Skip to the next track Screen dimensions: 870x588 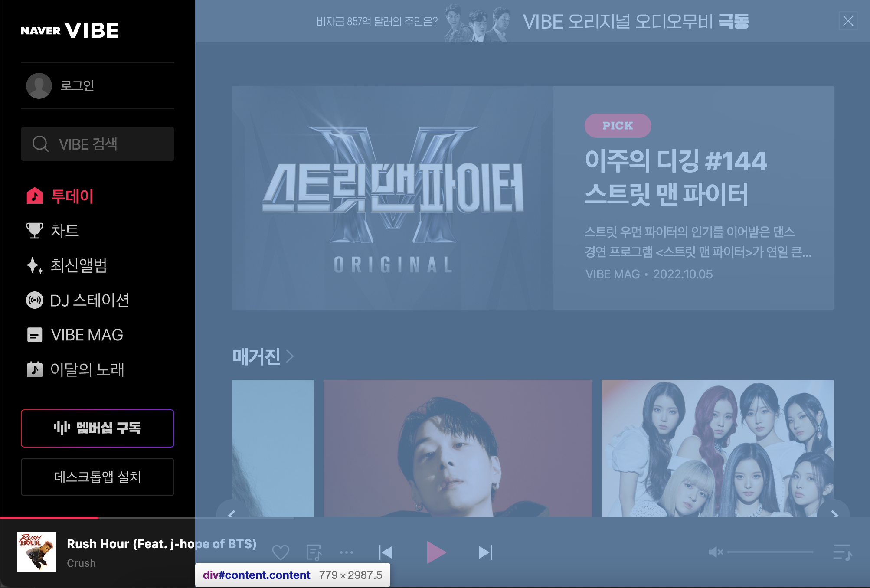485,552
